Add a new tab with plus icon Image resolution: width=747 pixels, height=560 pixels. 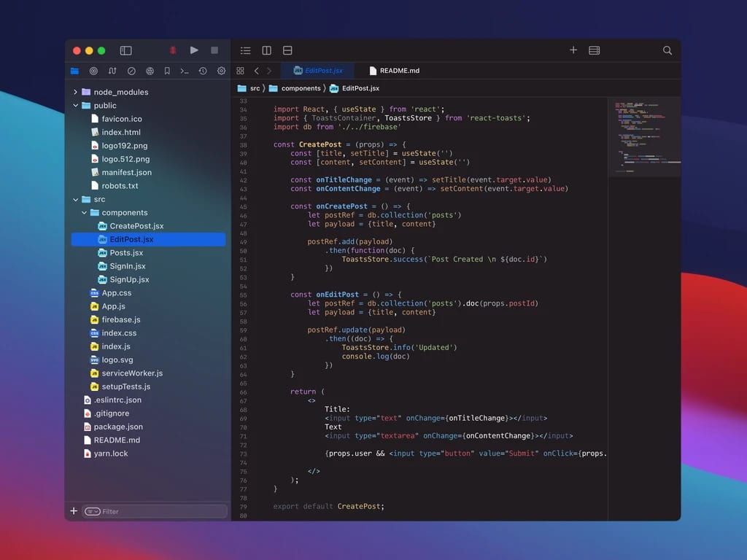[x=573, y=50]
